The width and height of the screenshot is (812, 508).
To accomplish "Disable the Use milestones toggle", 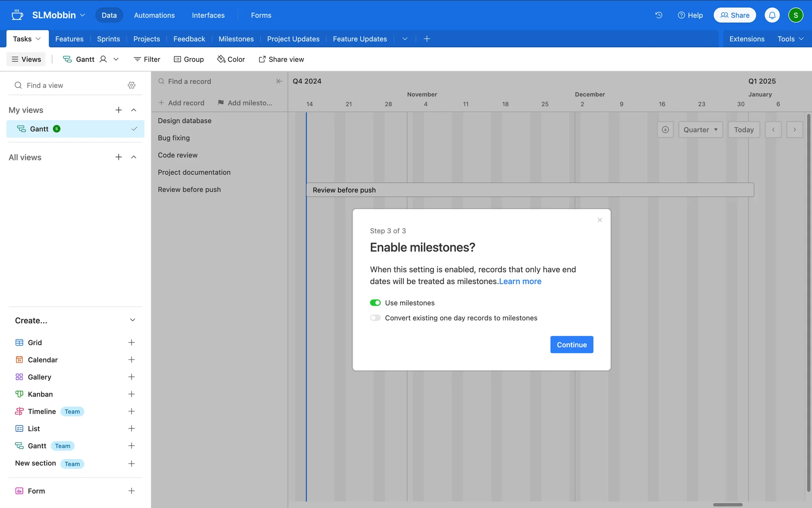I will [x=375, y=303].
